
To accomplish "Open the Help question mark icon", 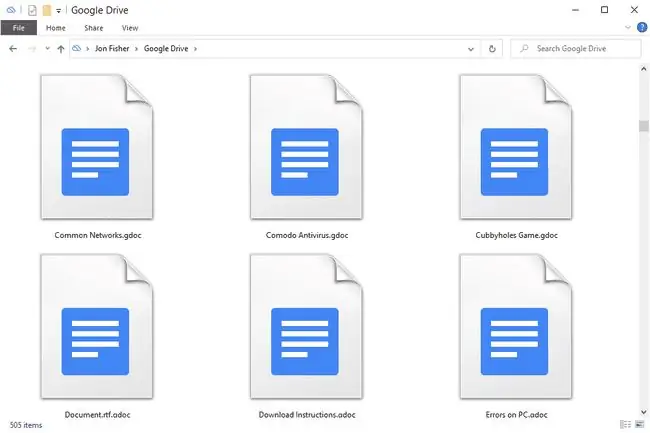I will pyautogui.click(x=642, y=28).
